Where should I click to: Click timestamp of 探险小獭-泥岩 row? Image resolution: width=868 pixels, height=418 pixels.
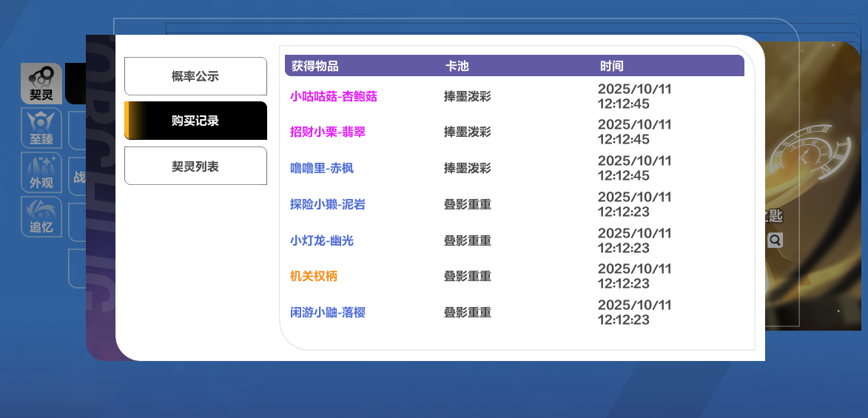click(x=634, y=204)
